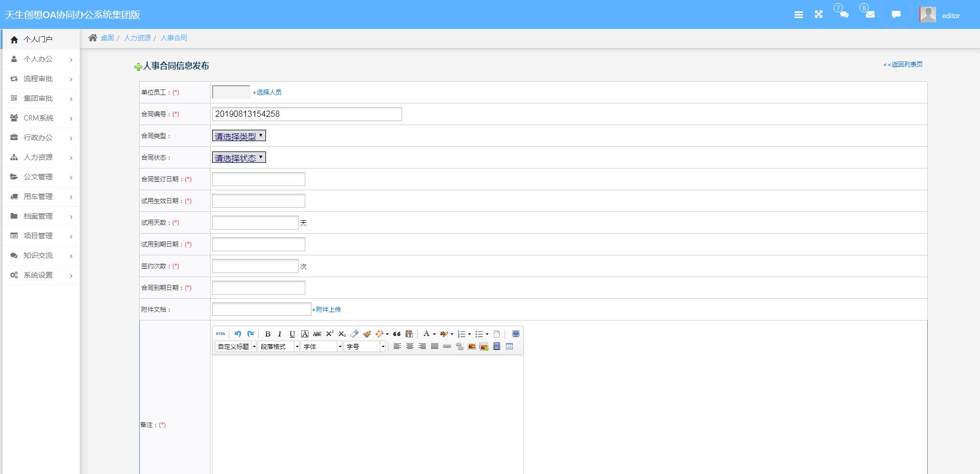Click the 人事合同 breadcrumb link

click(174, 38)
